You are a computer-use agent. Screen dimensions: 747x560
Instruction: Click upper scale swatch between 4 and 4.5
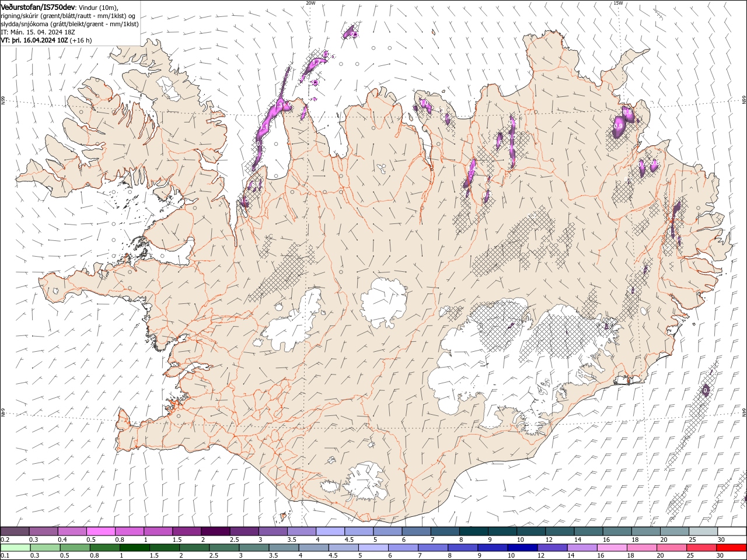click(330, 531)
